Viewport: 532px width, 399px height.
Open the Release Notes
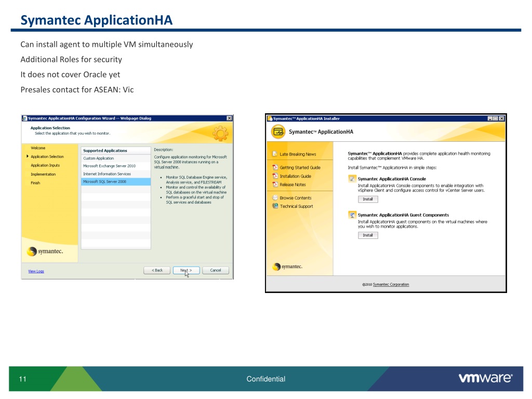click(x=292, y=184)
